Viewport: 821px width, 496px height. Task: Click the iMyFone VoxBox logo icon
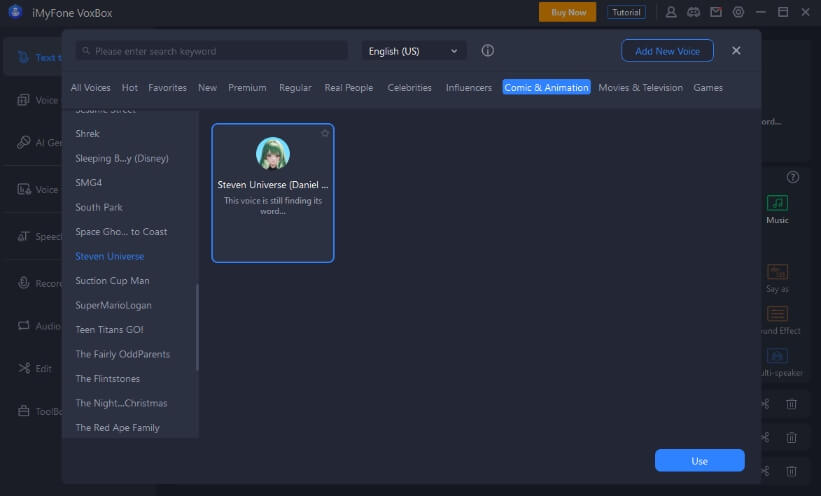pyautogui.click(x=15, y=12)
